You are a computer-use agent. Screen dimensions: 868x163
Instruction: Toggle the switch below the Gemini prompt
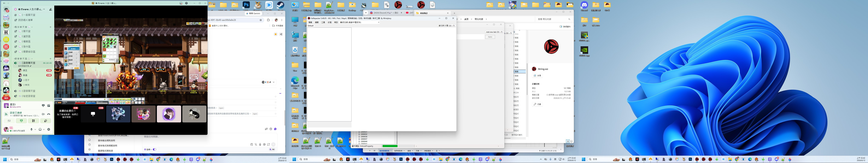click(155, 149)
